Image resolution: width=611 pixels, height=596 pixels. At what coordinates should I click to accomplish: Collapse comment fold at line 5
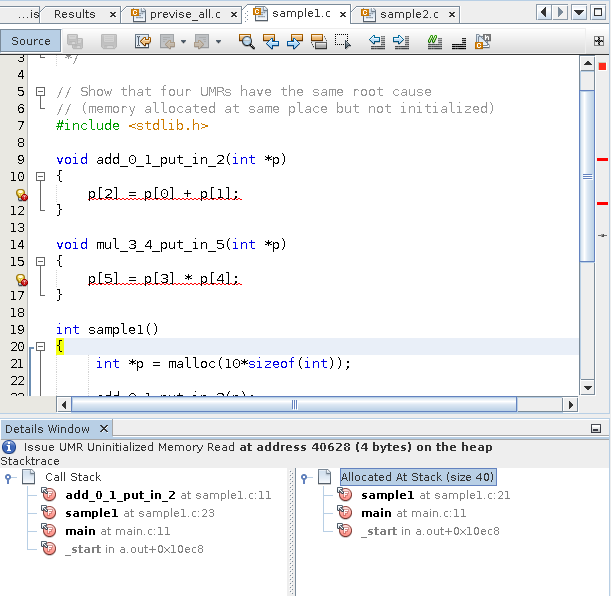pyautogui.click(x=40, y=92)
